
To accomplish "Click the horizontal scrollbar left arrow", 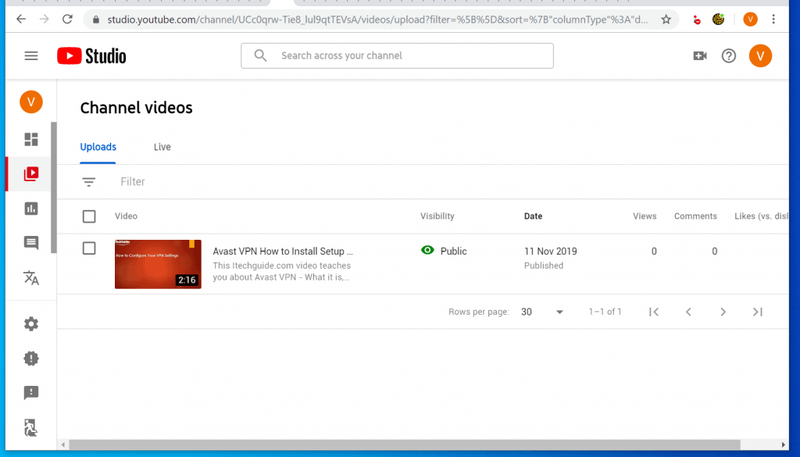I will (x=63, y=445).
